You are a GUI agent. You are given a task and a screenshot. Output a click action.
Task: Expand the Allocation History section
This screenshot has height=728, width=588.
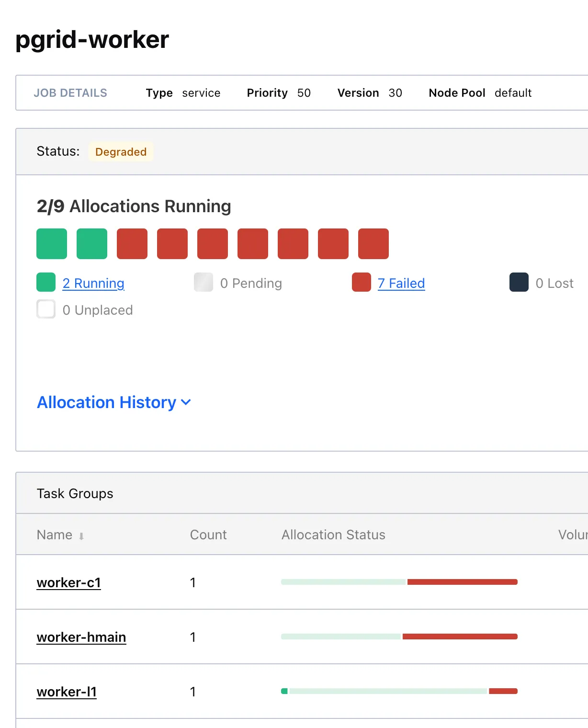107,402
